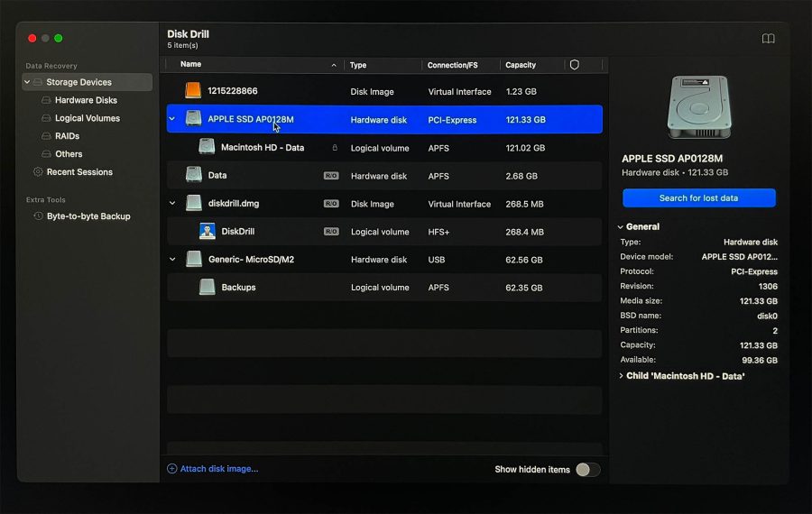Screen dimensions: 812x514
Task: Click the Logical Volumes sidebar icon
Action: tap(46, 118)
